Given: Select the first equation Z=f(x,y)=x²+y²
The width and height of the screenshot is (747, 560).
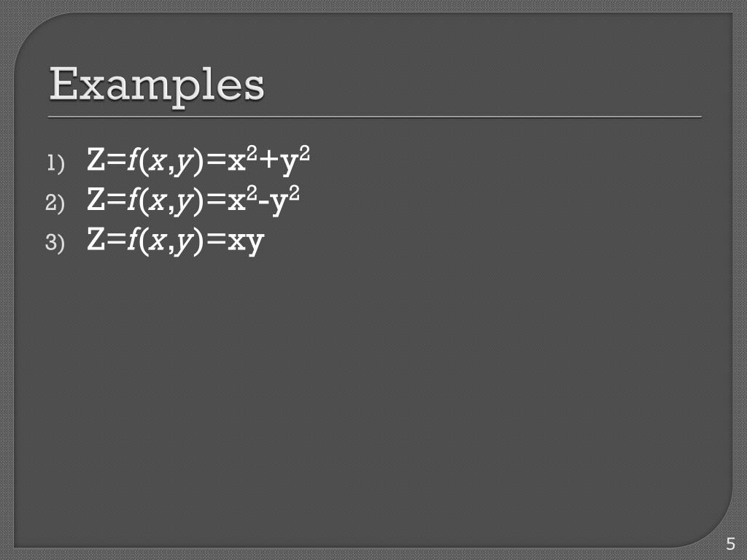Looking at the screenshot, I should click(198, 160).
